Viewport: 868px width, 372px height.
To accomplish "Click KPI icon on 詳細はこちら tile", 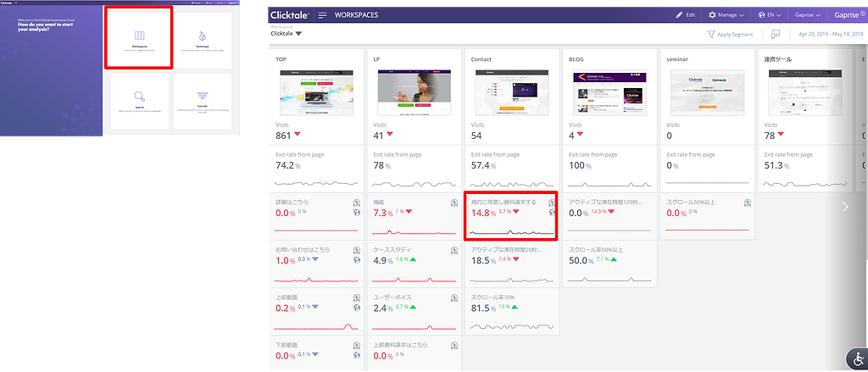I will (x=357, y=203).
